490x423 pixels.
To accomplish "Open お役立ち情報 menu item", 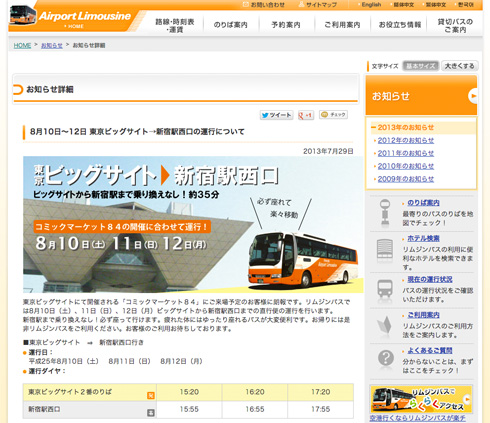I will click(399, 25).
